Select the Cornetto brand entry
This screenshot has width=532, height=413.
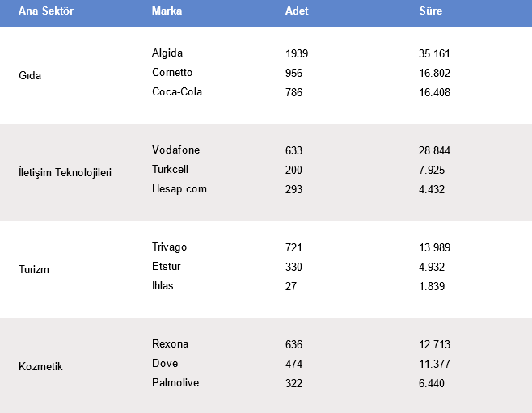point(172,73)
